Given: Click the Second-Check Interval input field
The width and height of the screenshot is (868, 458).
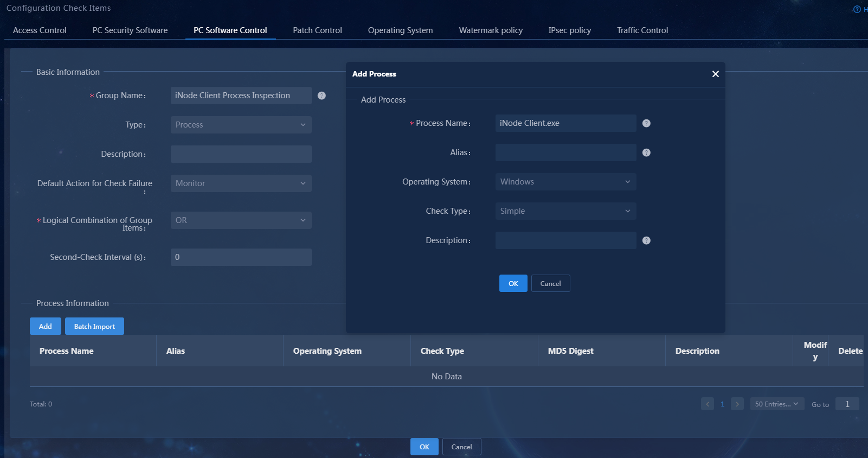Looking at the screenshot, I should (241, 257).
